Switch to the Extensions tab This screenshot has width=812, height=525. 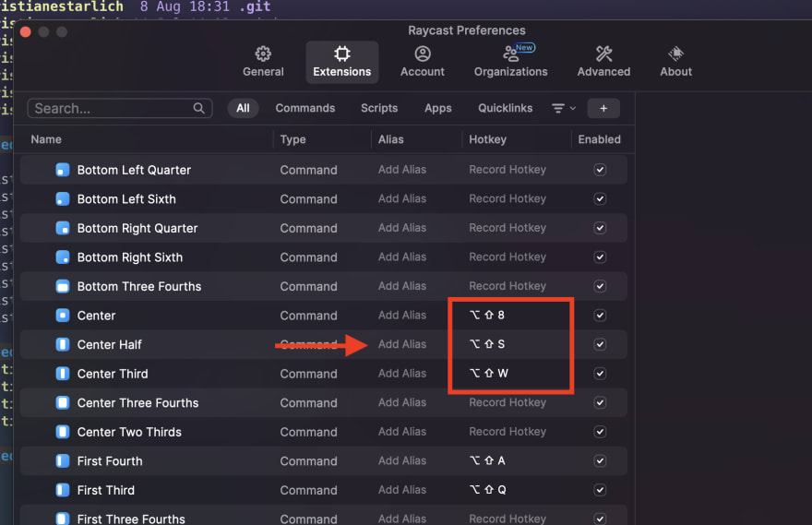pos(341,62)
